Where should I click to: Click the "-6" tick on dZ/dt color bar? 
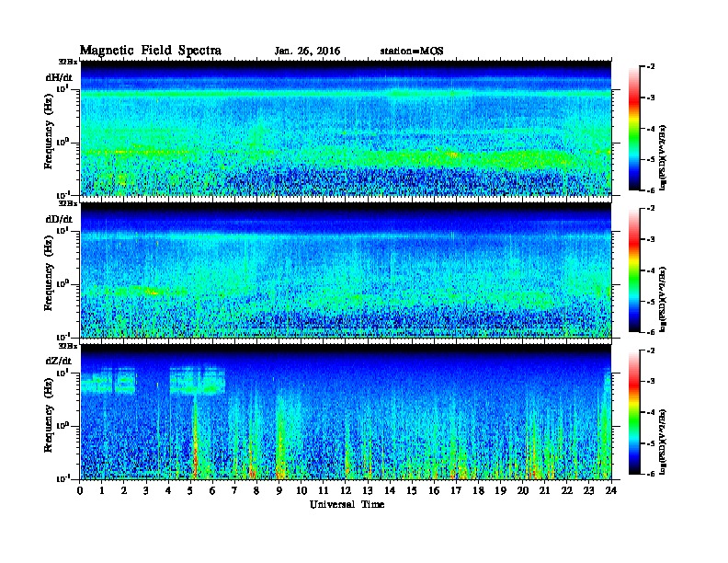pyautogui.click(x=652, y=474)
